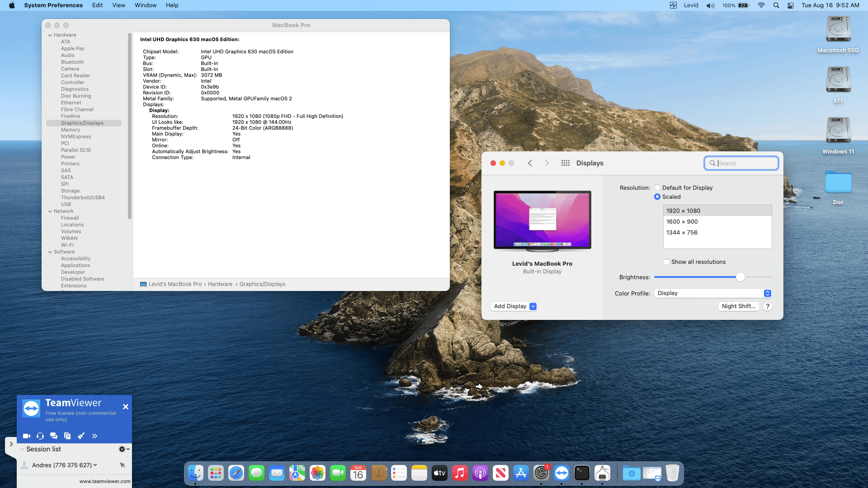Viewport: 868px width, 488px height.
Task: Expand more TeamViewer toolbar options
Action: pos(94,436)
